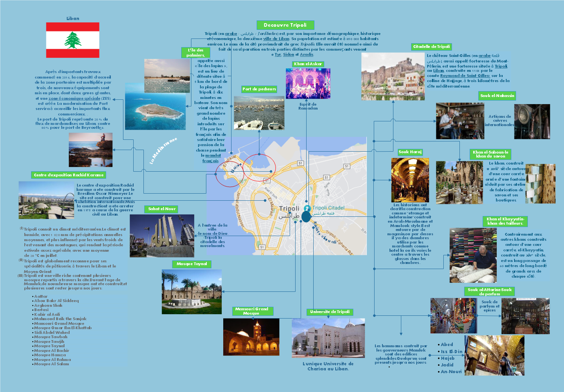The image size is (564, 392).
Task: Select the 'Abed' hammam list item
Action: coord(447,344)
